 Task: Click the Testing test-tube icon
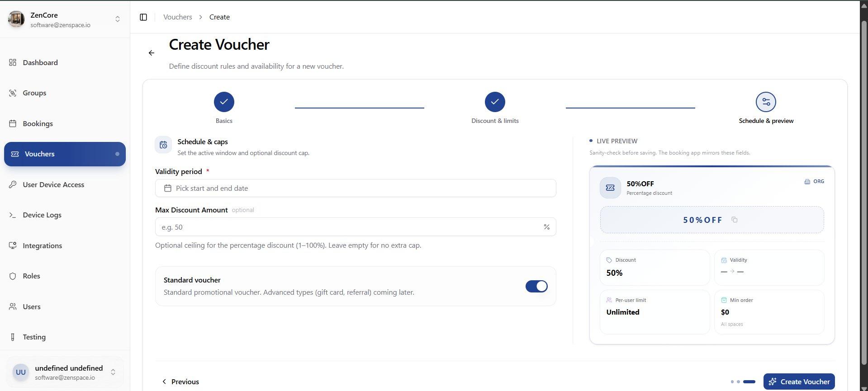point(13,337)
